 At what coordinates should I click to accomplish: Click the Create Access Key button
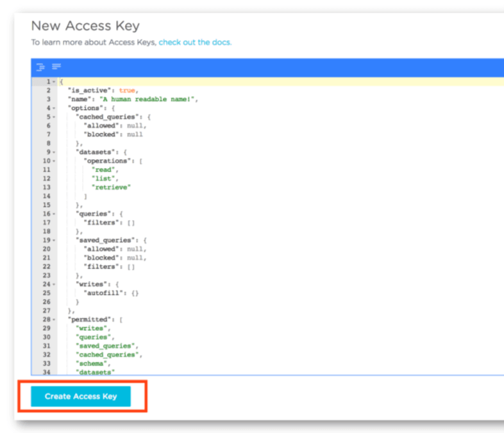81,396
